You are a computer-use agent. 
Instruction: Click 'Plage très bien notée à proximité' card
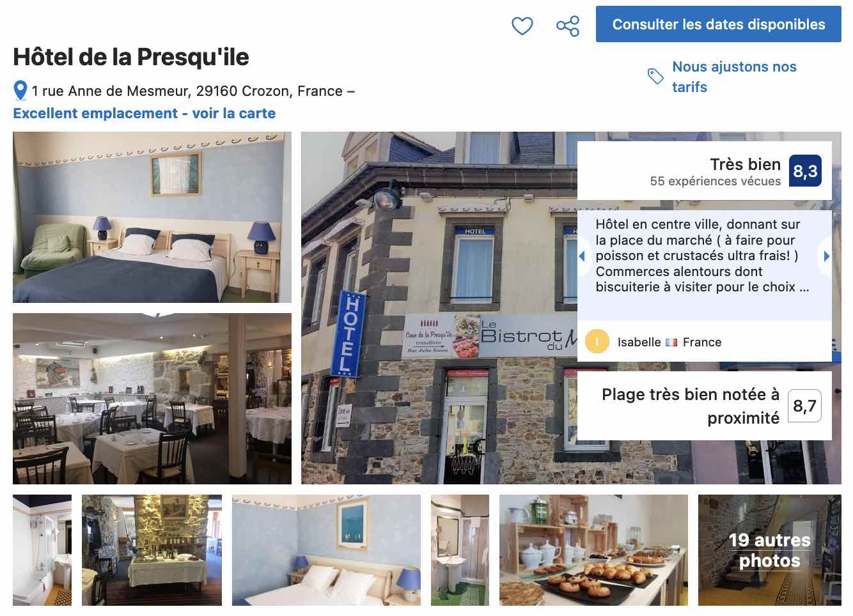pyautogui.click(x=705, y=406)
